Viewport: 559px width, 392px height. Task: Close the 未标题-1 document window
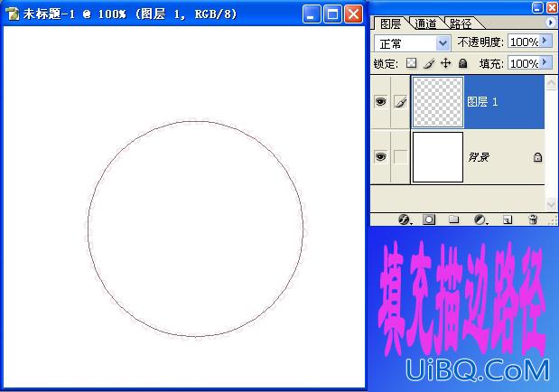353,14
